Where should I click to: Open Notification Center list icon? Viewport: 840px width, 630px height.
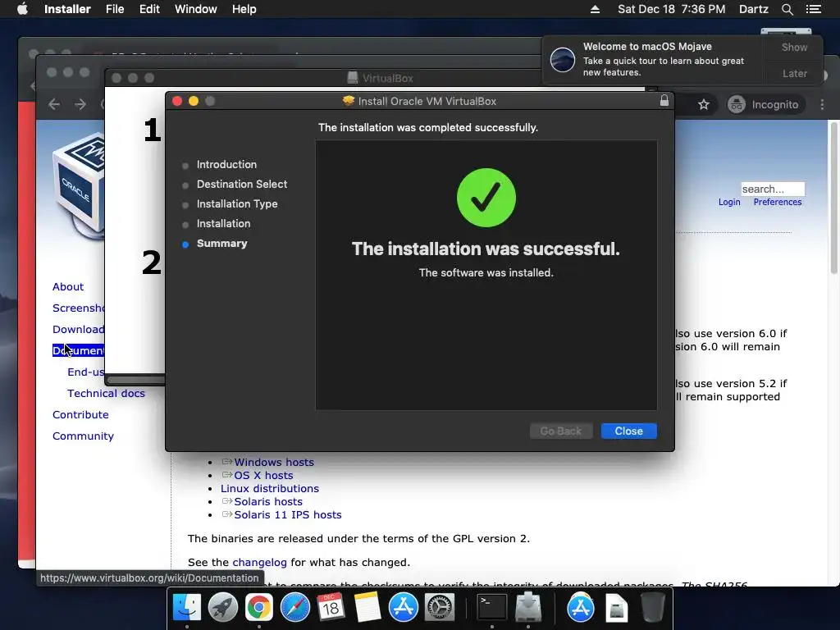[x=814, y=9]
